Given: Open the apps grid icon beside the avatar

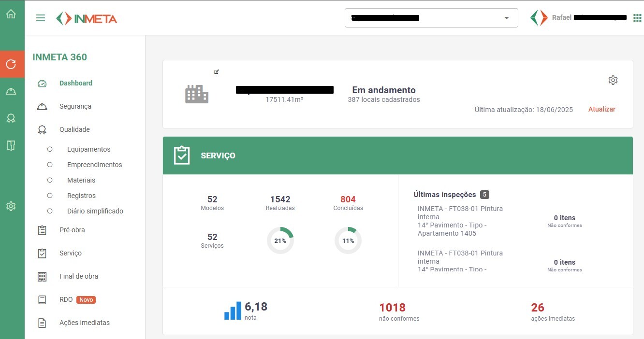Looking at the screenshot, I should (637, 17).
